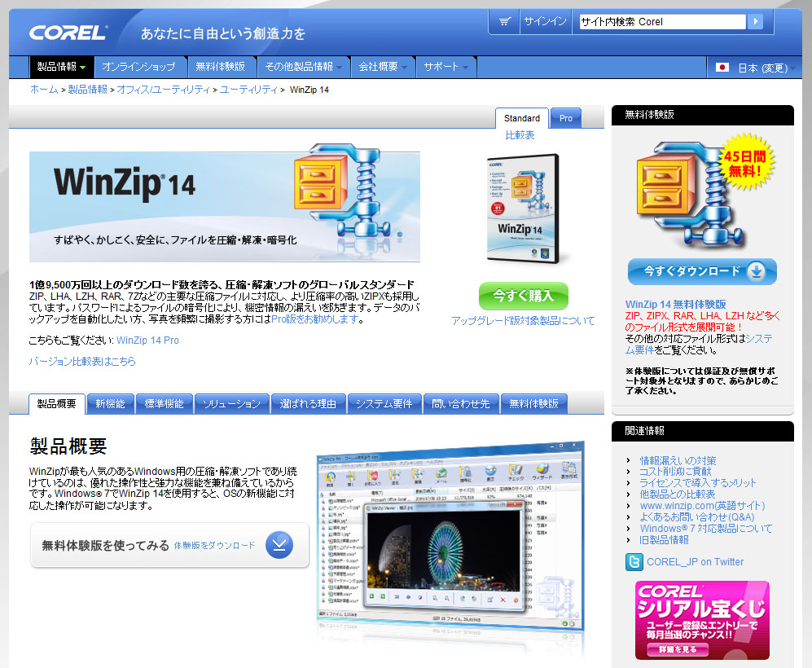Click the search arrow button beside search box
The height and width of the screenshot is (668, 812).
[x=755, y=22]
